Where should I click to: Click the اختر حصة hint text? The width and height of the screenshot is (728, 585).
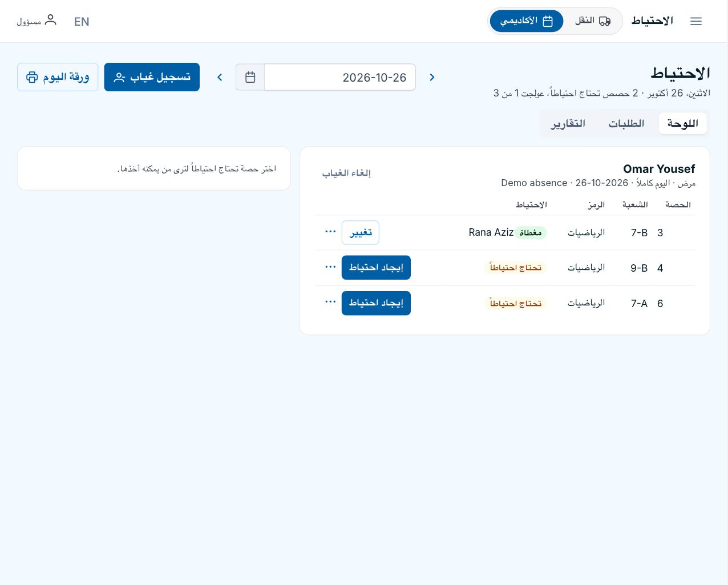click(x=197, y=169)
